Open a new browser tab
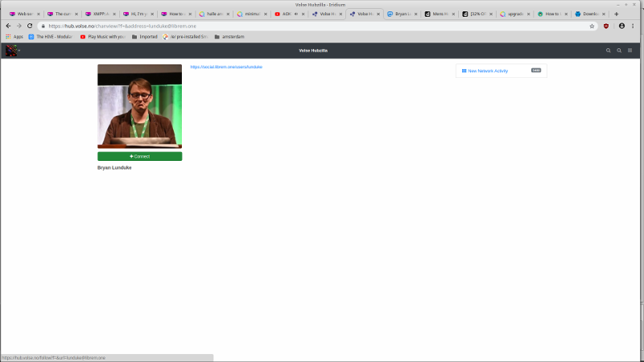Viewport: 644px width, 362px height. pyautogui.click(x=617, y=14)
